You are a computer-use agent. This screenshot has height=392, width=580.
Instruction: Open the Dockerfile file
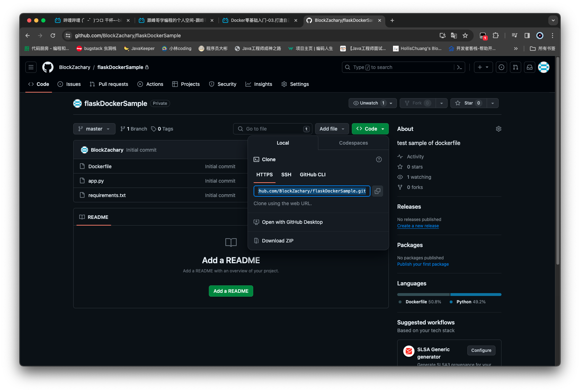(100, 166)
